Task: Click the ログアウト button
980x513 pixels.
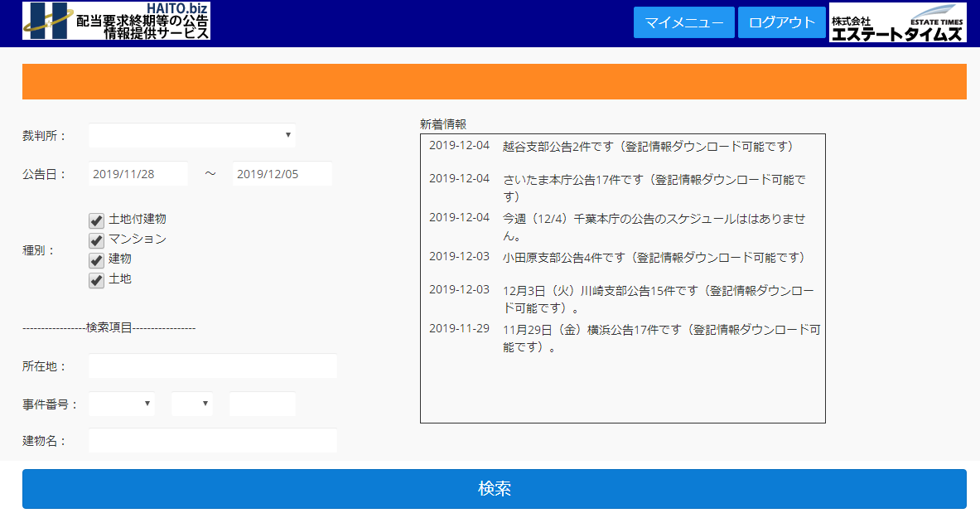Action: pos(781,22)
